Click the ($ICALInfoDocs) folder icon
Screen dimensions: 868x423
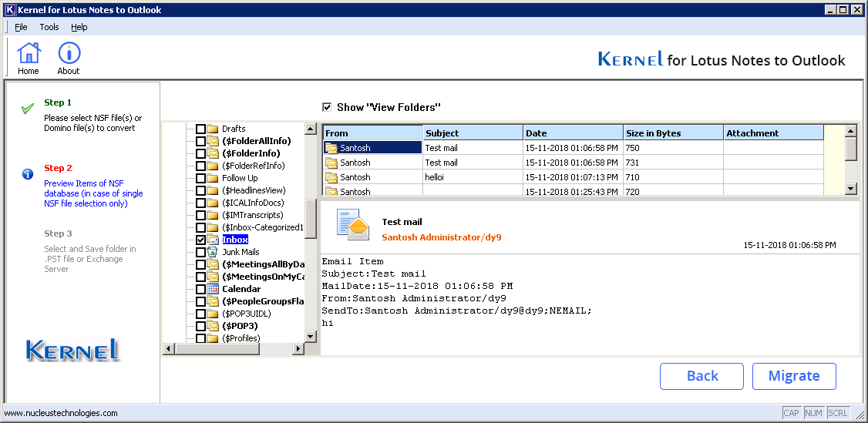coord(213,203)
